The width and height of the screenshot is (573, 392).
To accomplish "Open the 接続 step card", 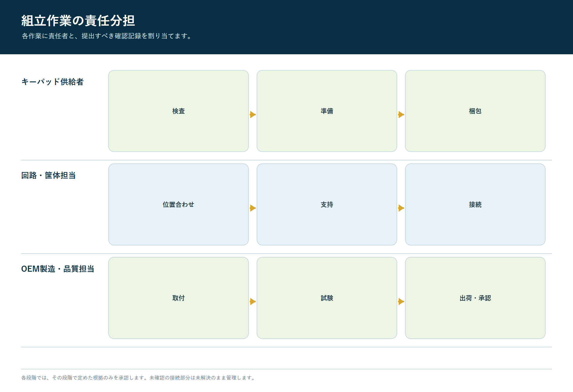I will click(x=475, y=204).
